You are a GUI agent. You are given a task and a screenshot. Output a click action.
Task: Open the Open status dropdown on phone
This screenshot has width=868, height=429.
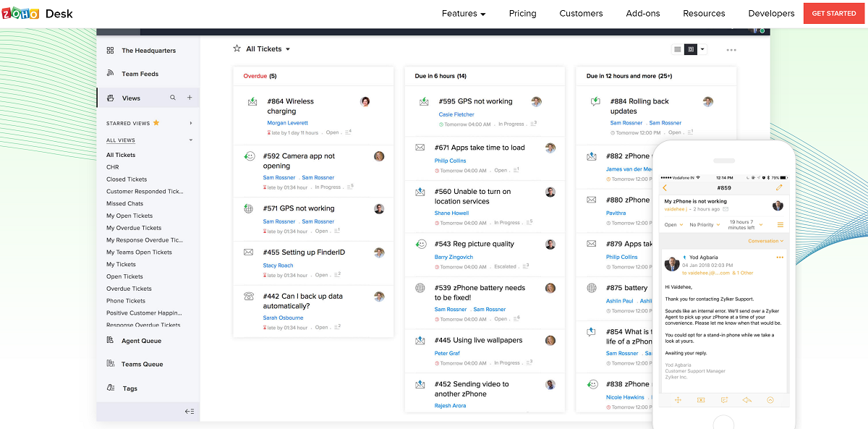pyautogui.click(x=673, y=225)
